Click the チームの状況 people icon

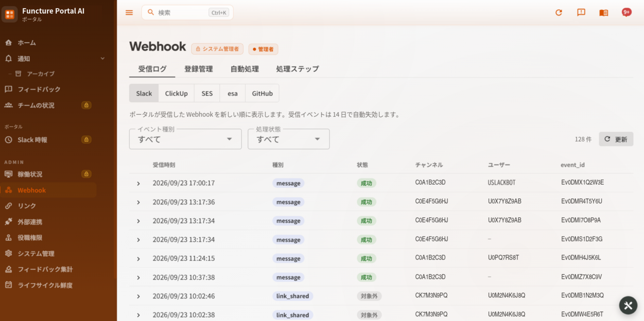coord(9,105)
